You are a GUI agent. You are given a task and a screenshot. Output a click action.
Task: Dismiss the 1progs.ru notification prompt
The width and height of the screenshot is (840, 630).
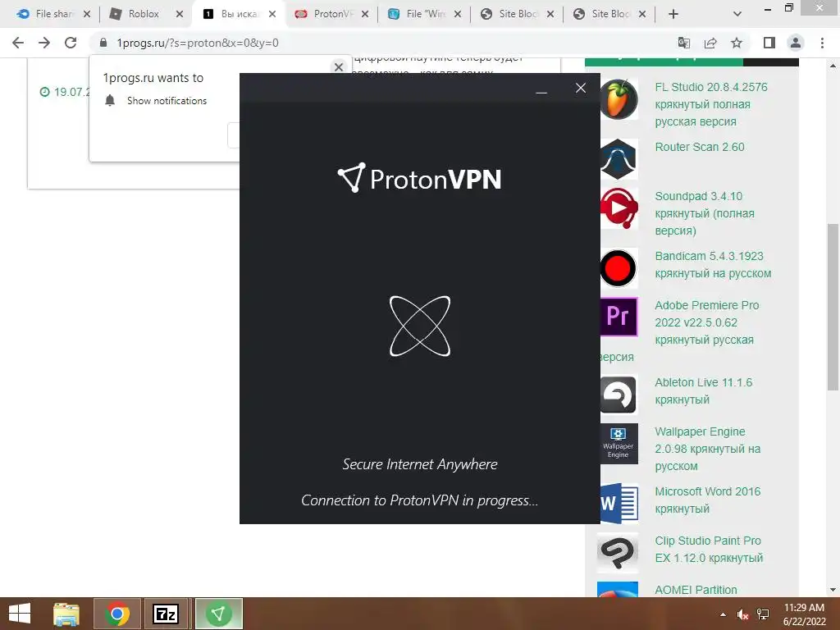click(x=339, y=67)
